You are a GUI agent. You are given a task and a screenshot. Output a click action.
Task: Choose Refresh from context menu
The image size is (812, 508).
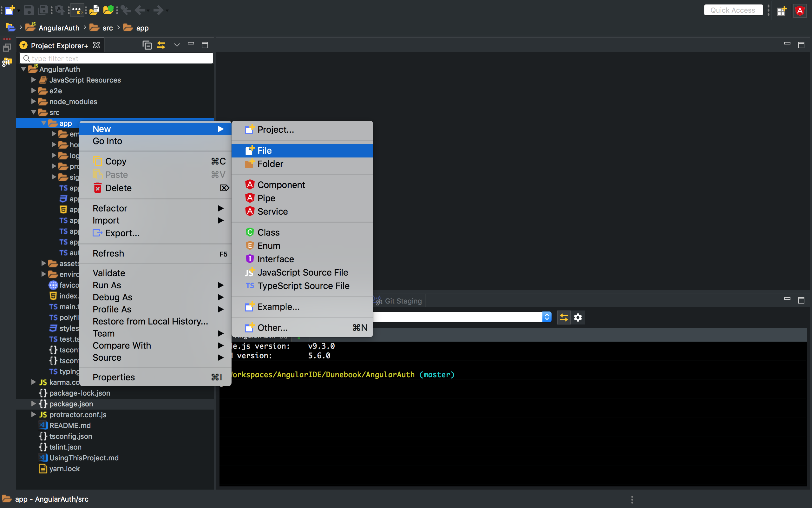pyautogui.click(x=155, y=253)
